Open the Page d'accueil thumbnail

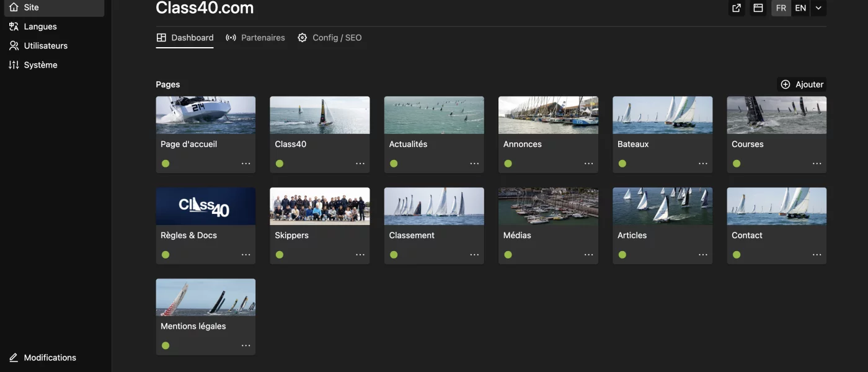click(x=206, y=115)
